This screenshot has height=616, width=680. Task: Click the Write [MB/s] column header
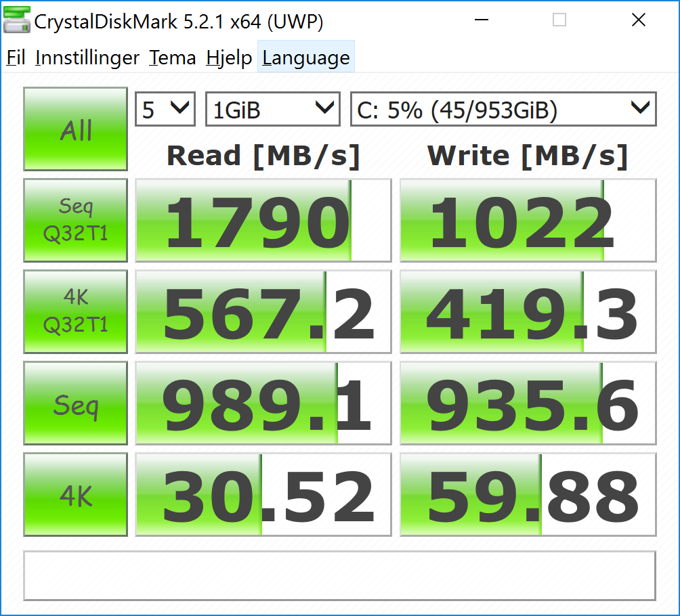coord(528,156)
